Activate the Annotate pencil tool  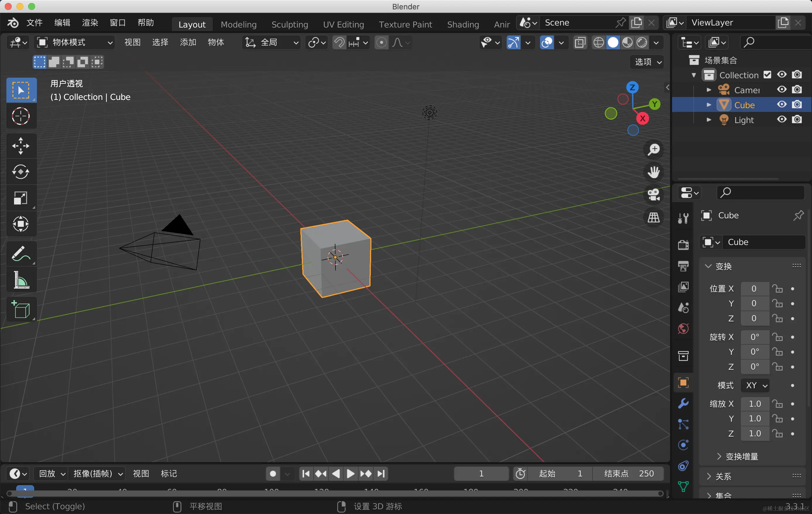tap(21, 253)
